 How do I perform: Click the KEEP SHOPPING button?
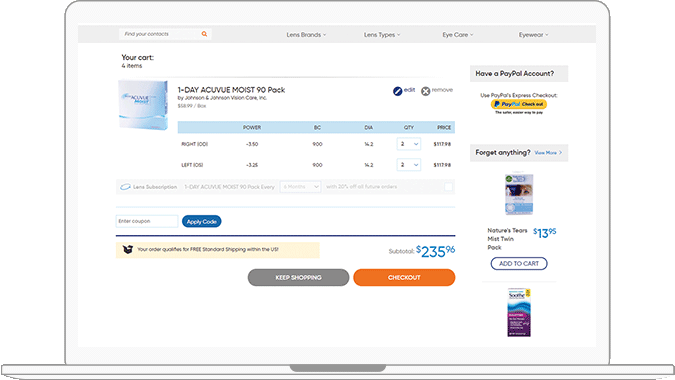[298, 278]
